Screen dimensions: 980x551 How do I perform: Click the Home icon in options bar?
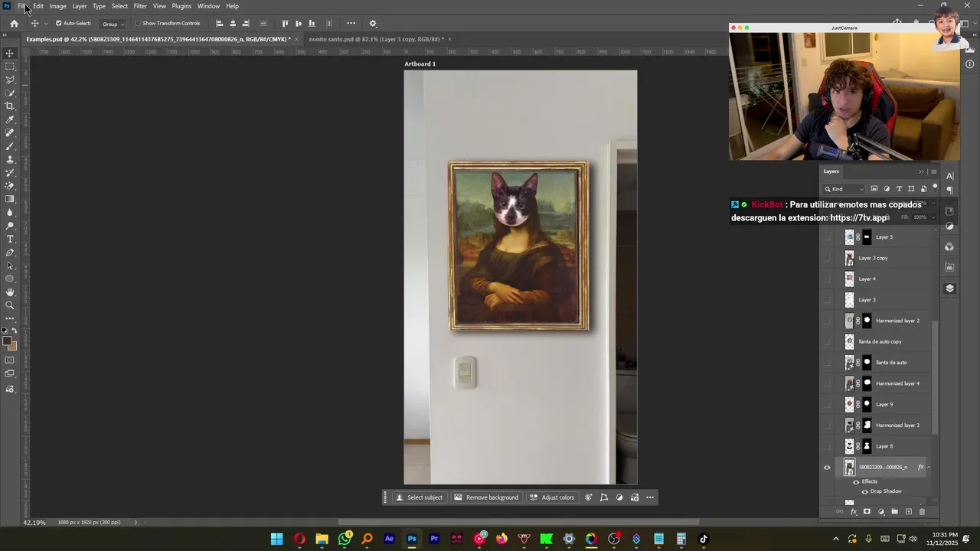pyautogui.click(x=14, y=24)
